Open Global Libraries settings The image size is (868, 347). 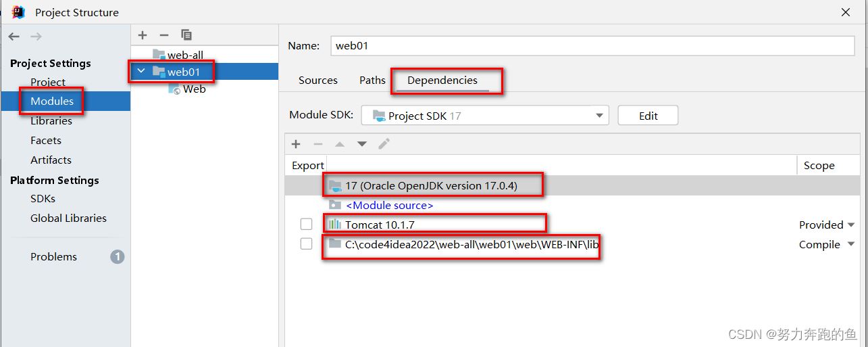(68, 218)
